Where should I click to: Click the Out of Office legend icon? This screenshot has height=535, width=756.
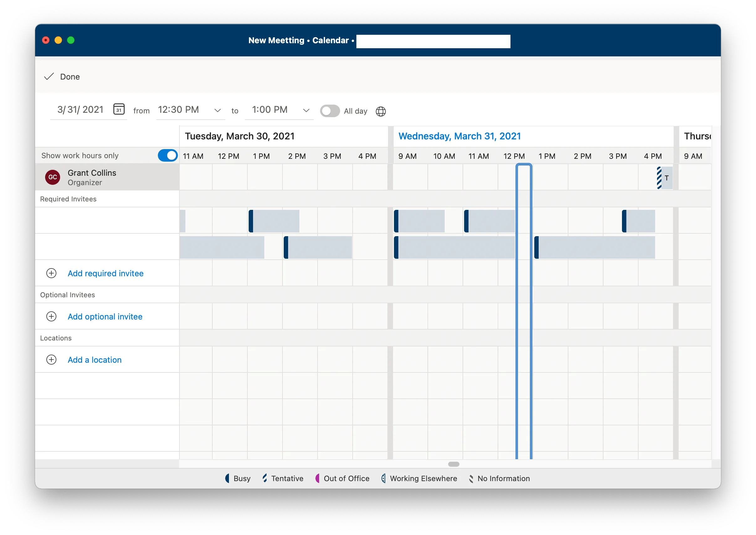(x=317, y=478)
